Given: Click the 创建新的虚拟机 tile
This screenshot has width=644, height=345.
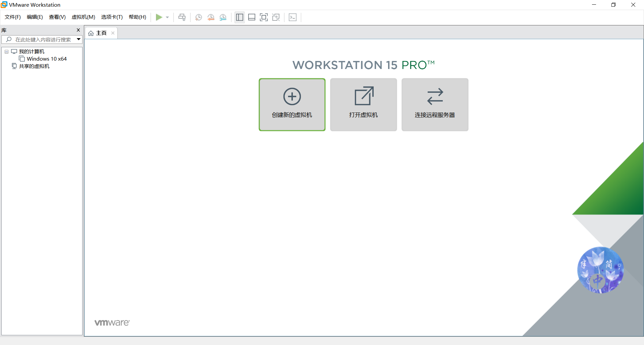Looking at the screenshot, I should tap(292, 105).
